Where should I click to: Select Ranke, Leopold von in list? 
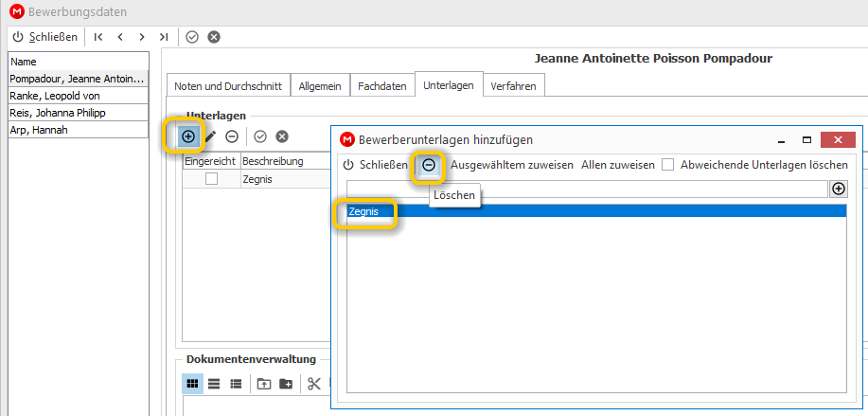(x=79, y=96)
